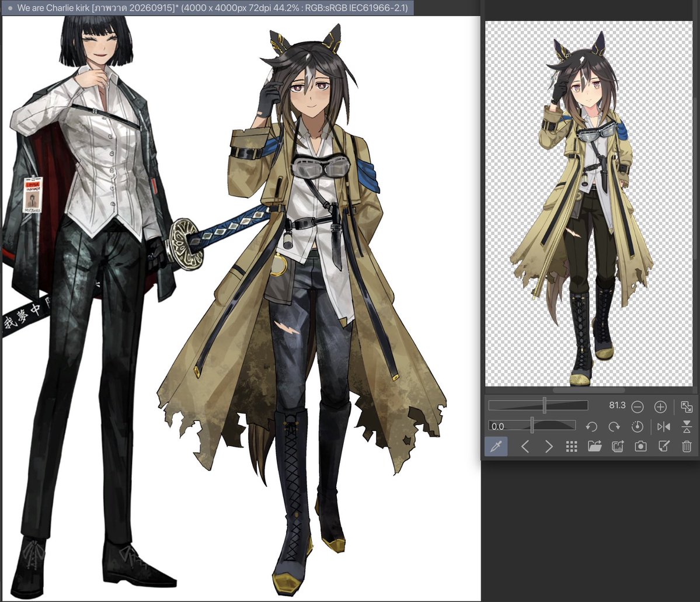Click the 81.3 zoom value
This screenshot has width=700, height=602.
point(617,405)
